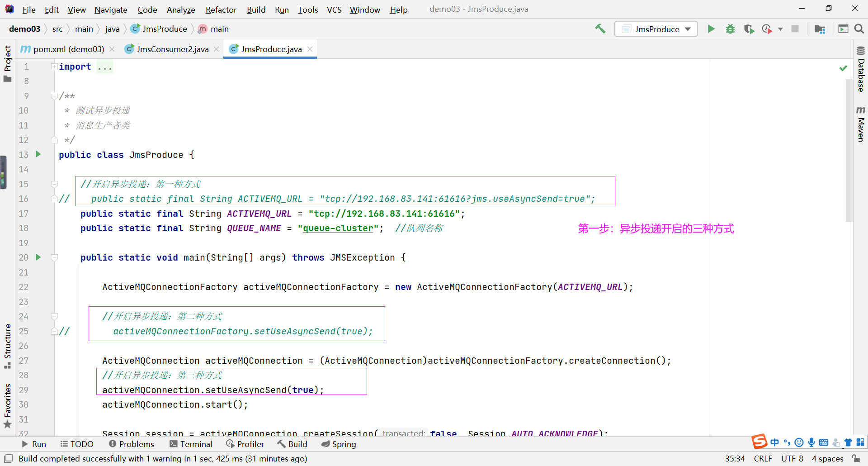This screenshot has height=466, width=868.
Task: Toggle the Database tool window
Action: [861, 69]
